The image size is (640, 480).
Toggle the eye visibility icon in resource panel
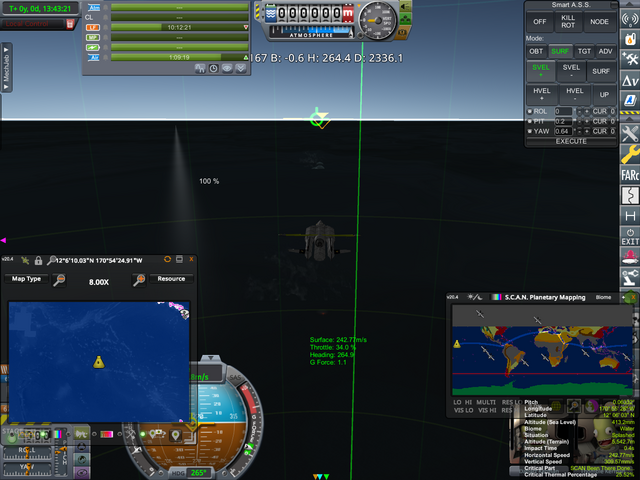point(227,69)
